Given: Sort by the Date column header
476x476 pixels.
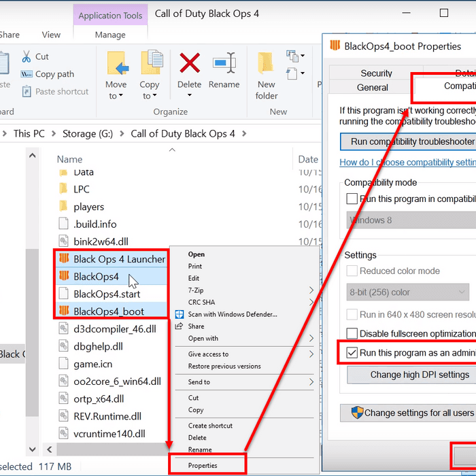Looking at the screenshot, I should [308, 159].
